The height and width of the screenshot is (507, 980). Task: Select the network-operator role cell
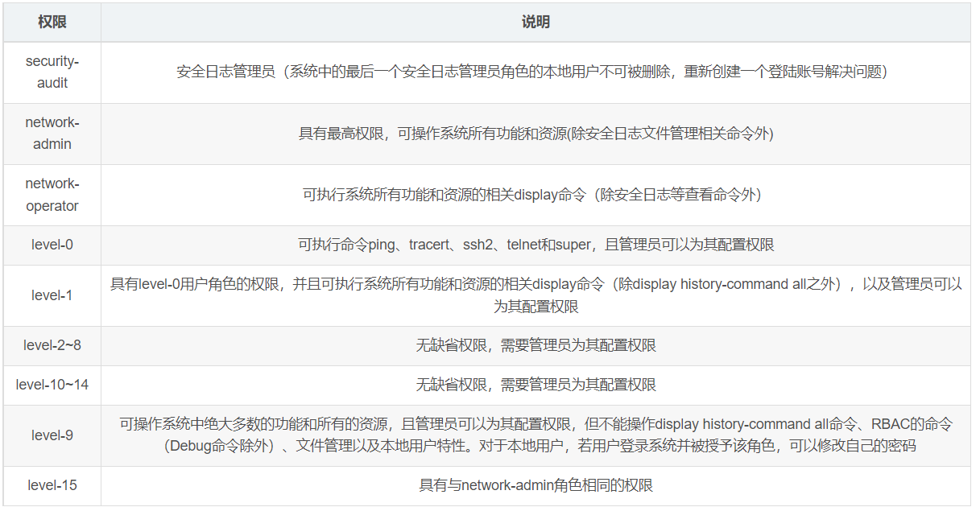coord(52,195)
